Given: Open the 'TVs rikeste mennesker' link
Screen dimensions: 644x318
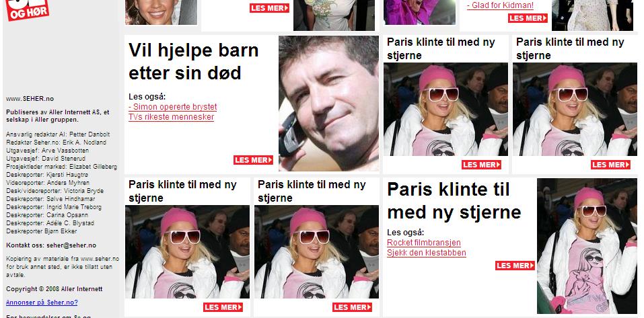Looking at the screenshot, I should [172, 117].
